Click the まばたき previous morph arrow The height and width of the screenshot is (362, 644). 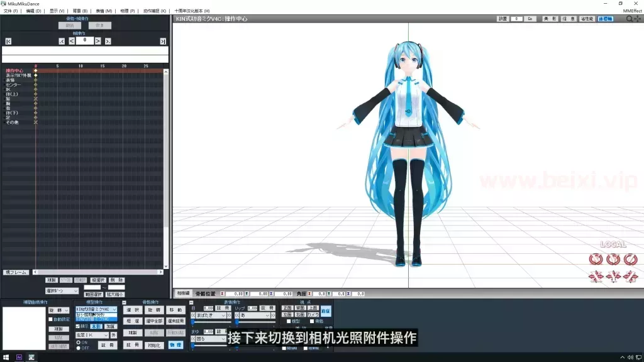(x=193, y=315)
